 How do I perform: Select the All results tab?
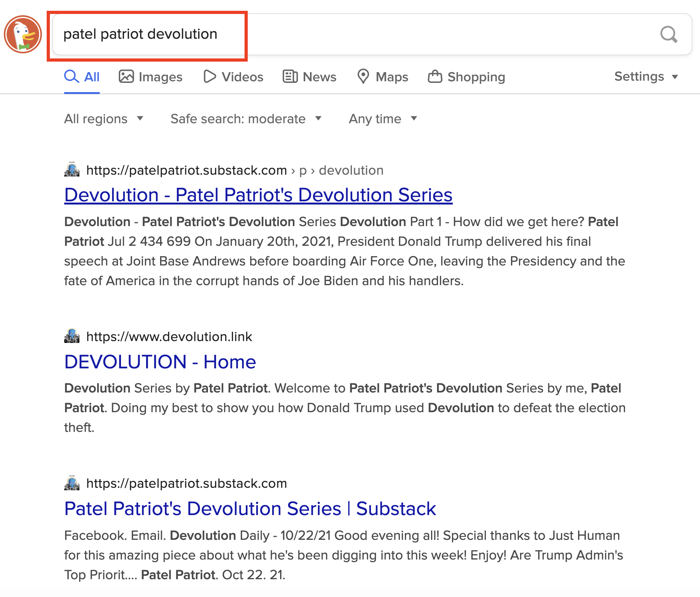[x=82, y=77]
